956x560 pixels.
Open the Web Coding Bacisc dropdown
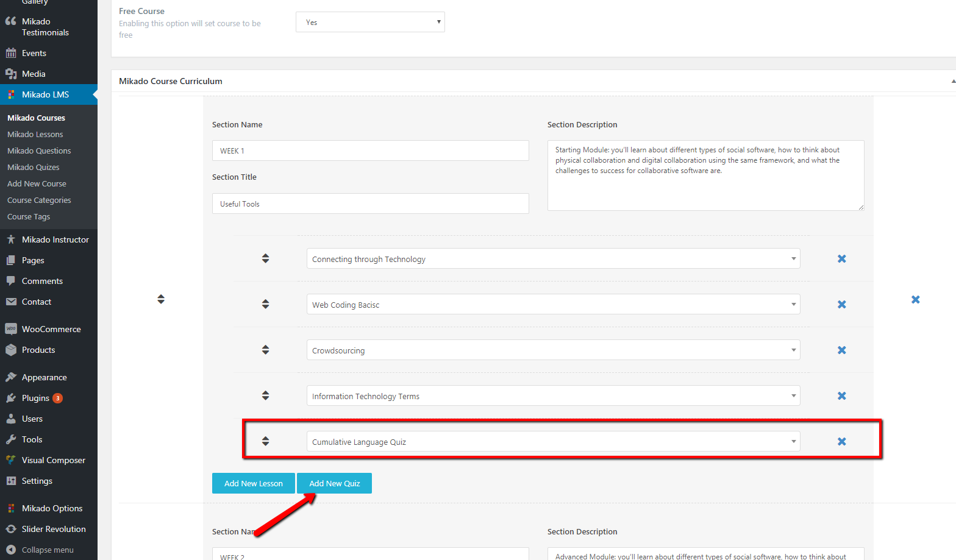553,304
